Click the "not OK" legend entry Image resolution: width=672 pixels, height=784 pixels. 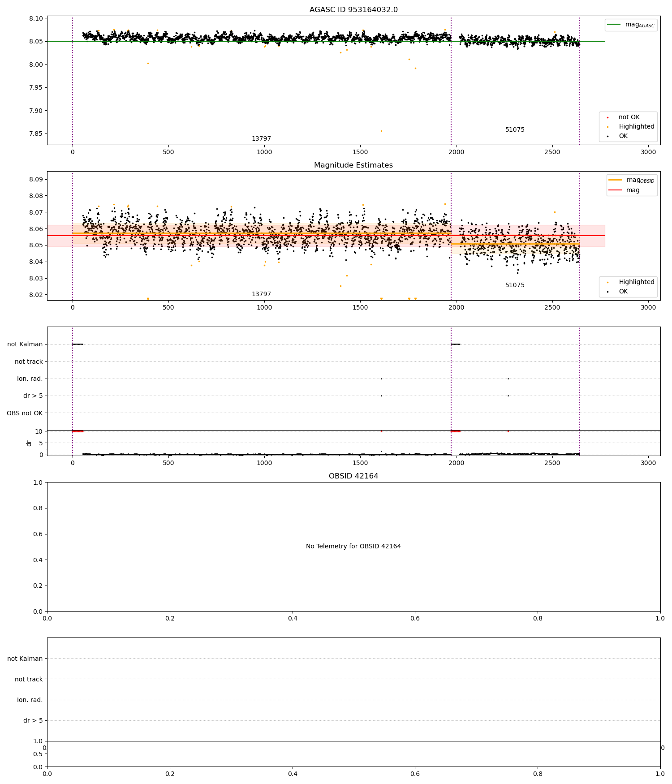[629, 117]
